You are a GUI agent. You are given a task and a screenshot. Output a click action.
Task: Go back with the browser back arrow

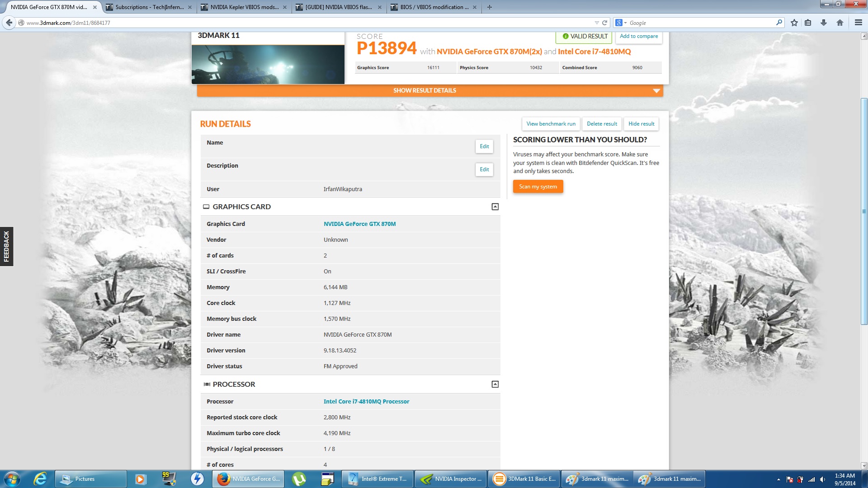9,23
